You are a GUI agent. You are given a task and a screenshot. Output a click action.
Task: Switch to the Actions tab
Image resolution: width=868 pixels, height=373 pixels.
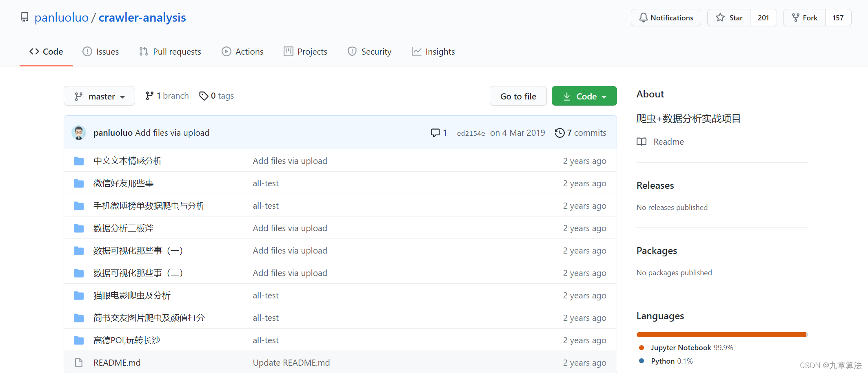pyautogui.click(x=243, y=52)
